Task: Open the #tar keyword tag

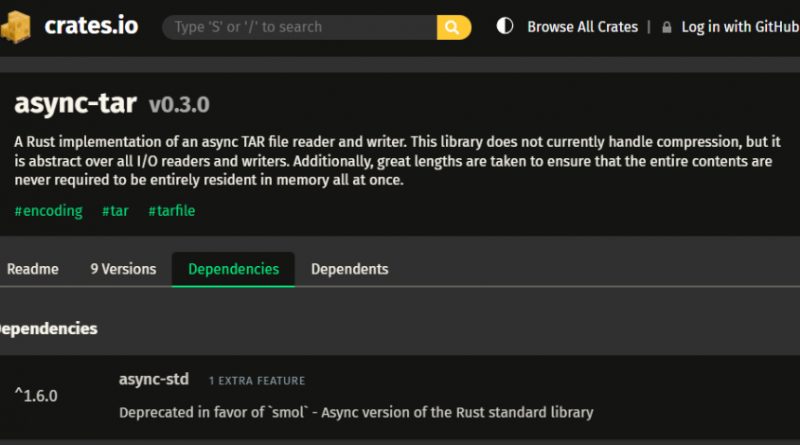Action: (x=115, y=211)
